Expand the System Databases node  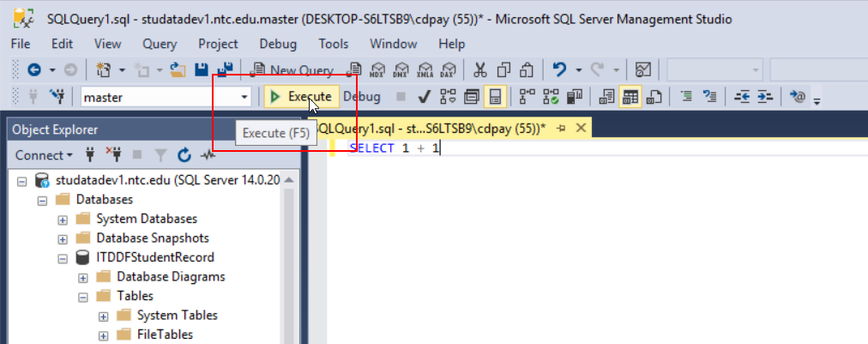63,220
